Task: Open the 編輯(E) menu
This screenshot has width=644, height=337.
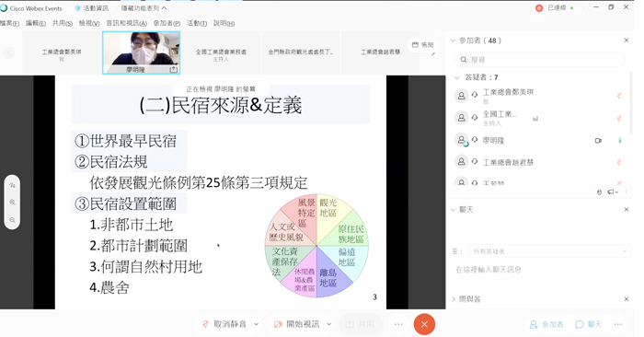Action: (36, 23)
